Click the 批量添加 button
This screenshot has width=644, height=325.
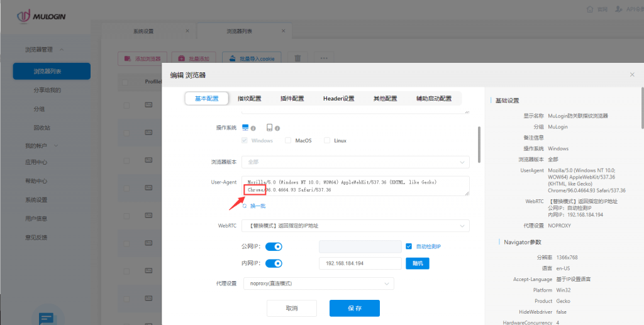pyautogui.click(x=194, y=58)
